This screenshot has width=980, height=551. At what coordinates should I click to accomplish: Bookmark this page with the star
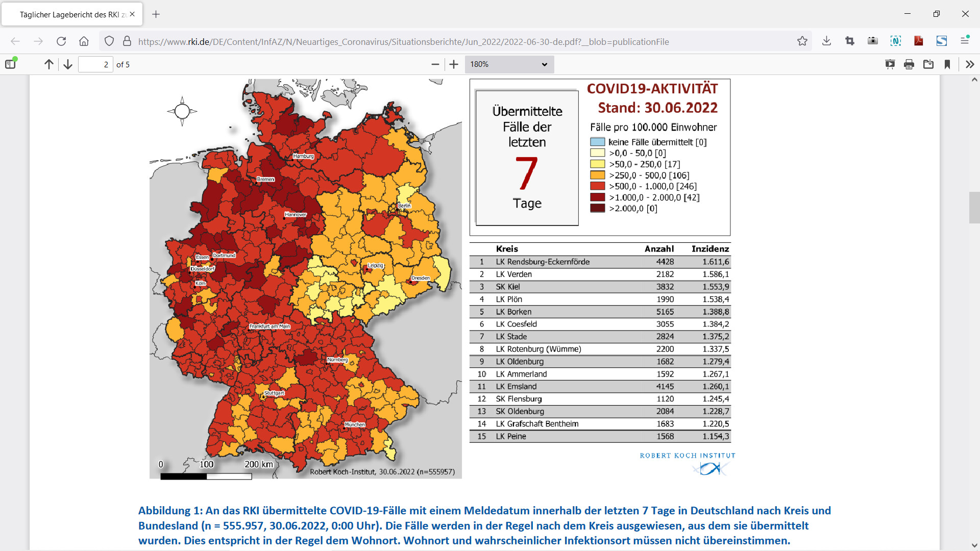(802, 41)
